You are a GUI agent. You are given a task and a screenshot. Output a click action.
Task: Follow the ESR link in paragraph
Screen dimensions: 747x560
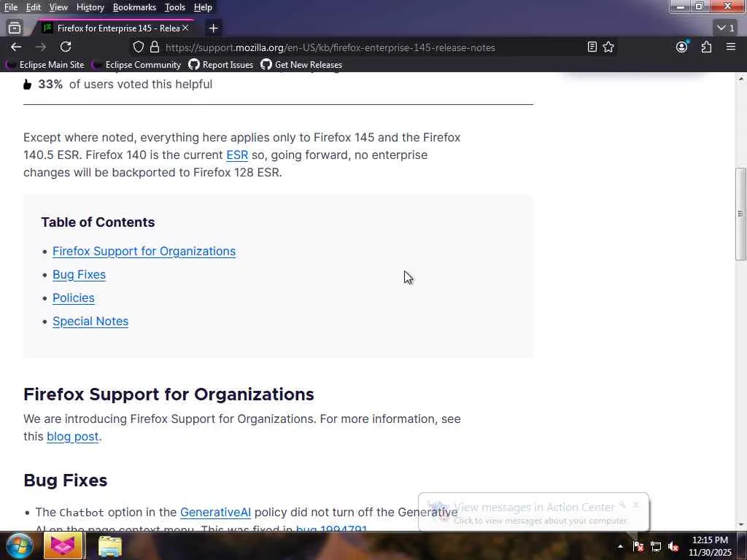tap(237, 155)
